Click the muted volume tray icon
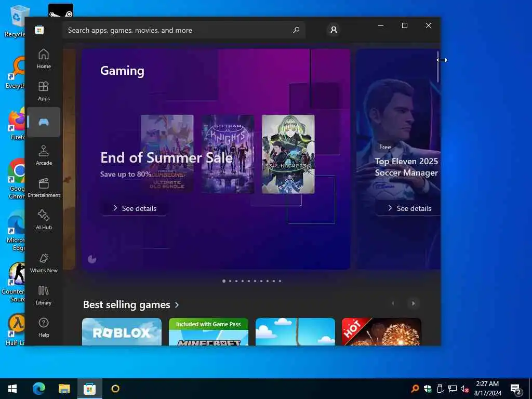The height and width of the screenshot is (399, 532). (465, 389)
